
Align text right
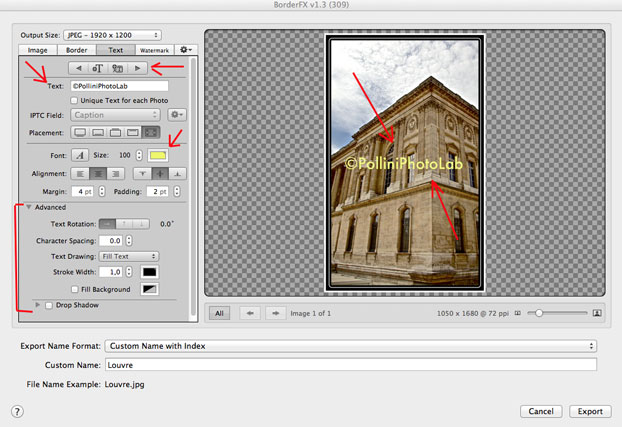[x=115, y=174]
